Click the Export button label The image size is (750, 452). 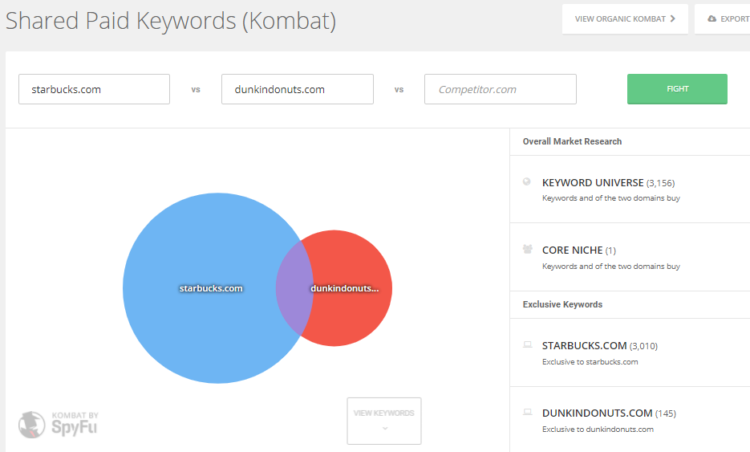pyautogui.click(x=734, y=18)
